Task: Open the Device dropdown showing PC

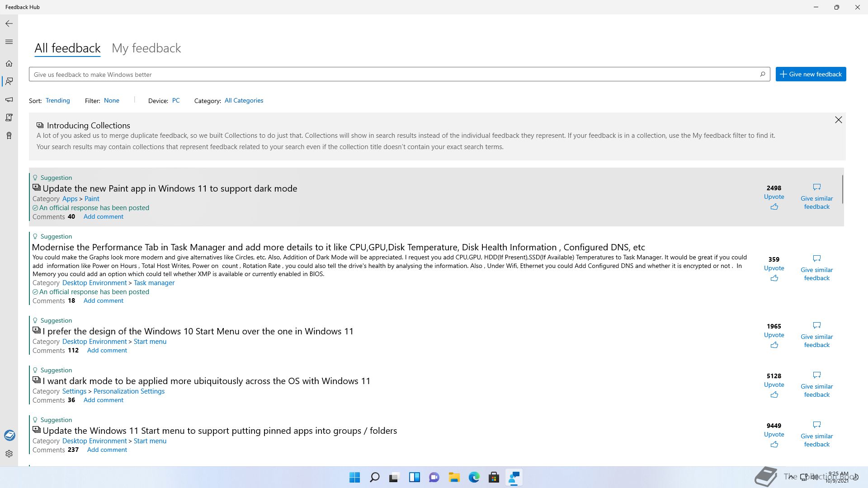Action: (x=176, y=100)
